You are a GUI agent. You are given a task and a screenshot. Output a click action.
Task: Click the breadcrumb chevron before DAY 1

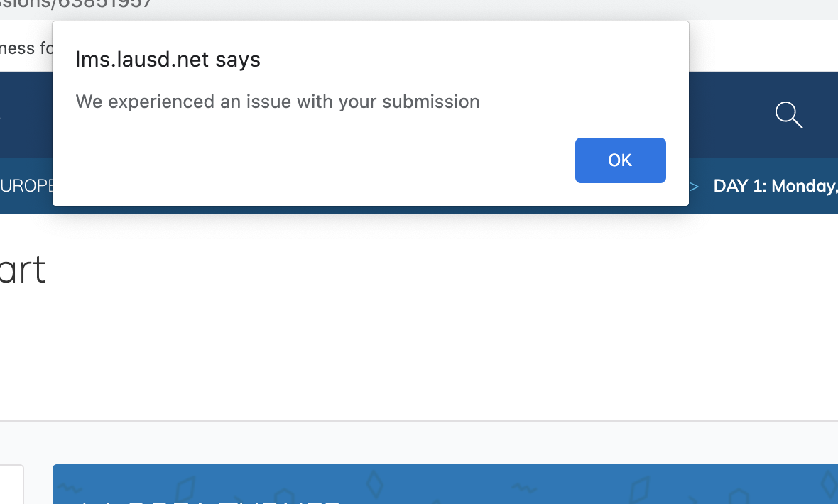(694, 187)
